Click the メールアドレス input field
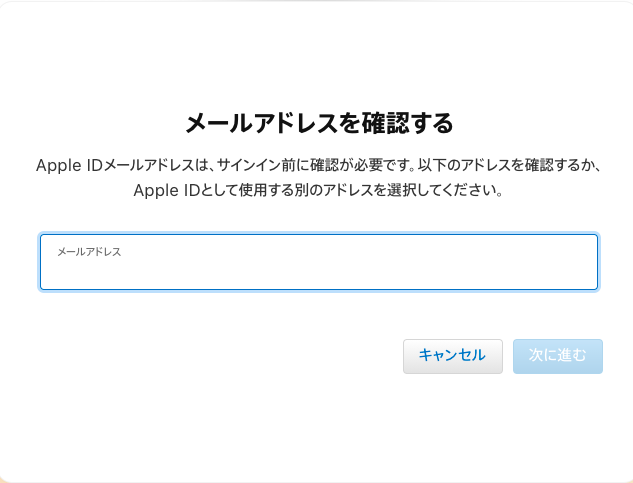The width and height of the screenshot is (633, 483). (319, 270)
